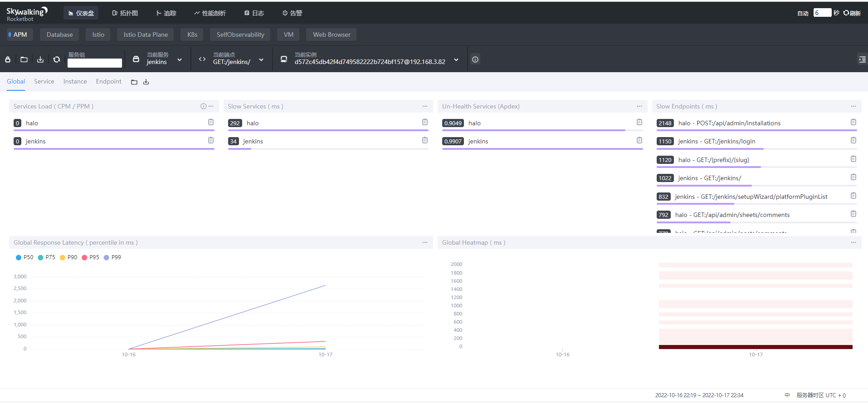Toggle the 自动 auto refresh option
The width and height of the screenshot is (868, 404).
pos(803,13)
